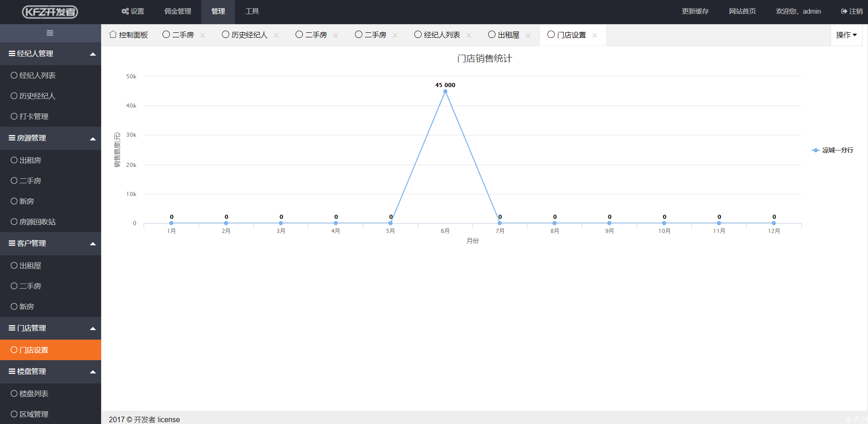Viewport: 868px width, 424px height.
Task: Click chart title 门店销售统计
Action: 485,59
